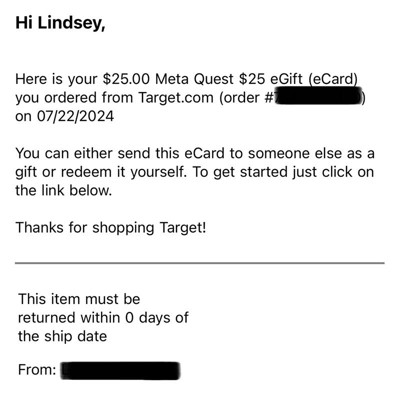Click the 'From:' label
This screenshot has height=400, width=400.
37,370
